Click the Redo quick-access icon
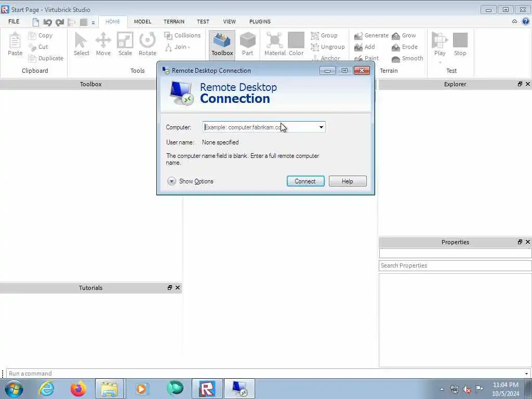532x399 pixels. [60, 22]
